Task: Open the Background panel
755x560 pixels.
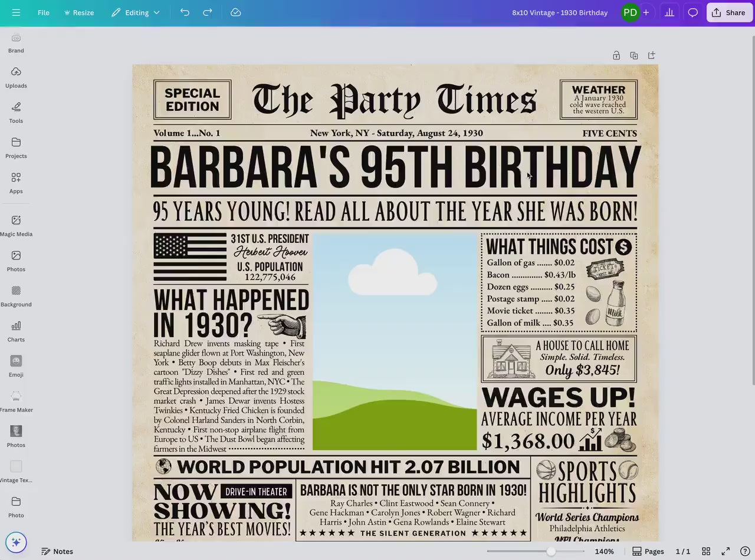Action: [16, 295]
